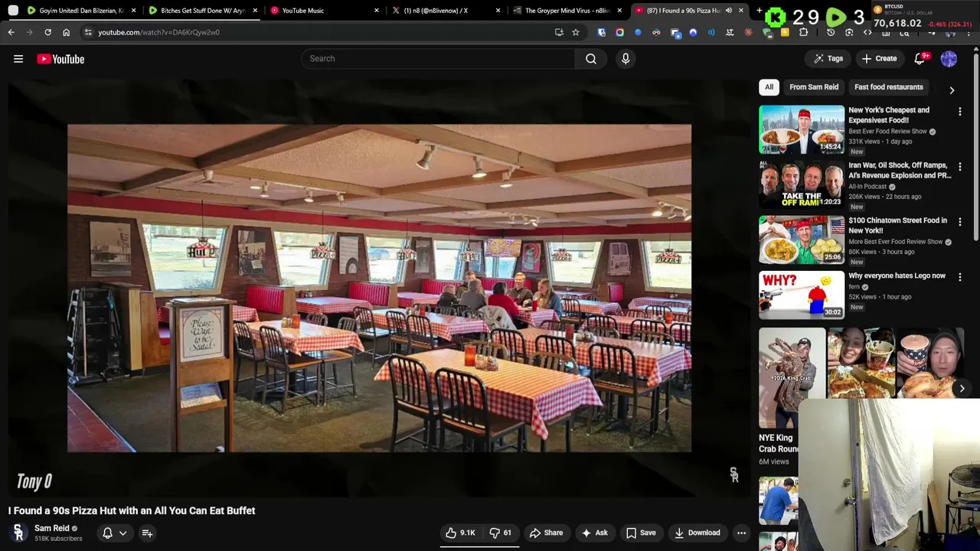Show more filter chips with right arrow

point(952,90)
